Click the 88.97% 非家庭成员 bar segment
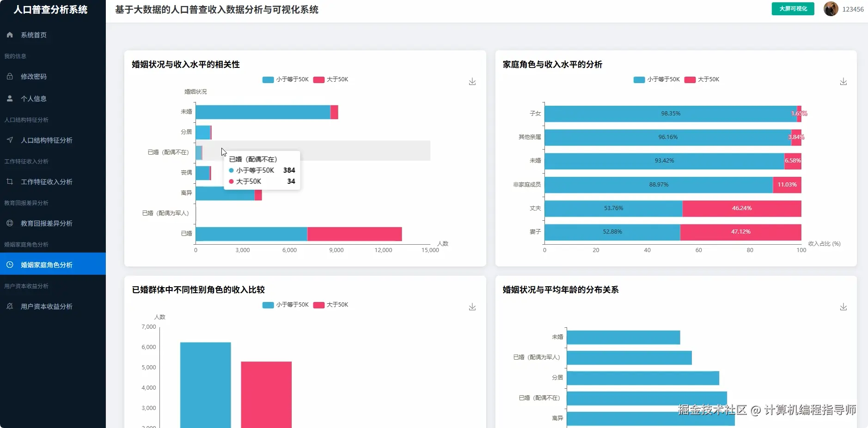868x428 pixels. coord(659,185)
